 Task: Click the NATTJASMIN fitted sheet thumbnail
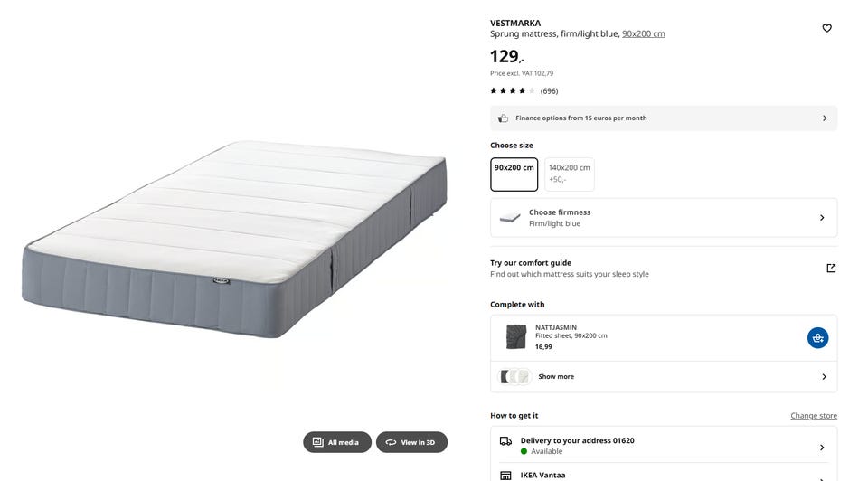pos(516,336)
